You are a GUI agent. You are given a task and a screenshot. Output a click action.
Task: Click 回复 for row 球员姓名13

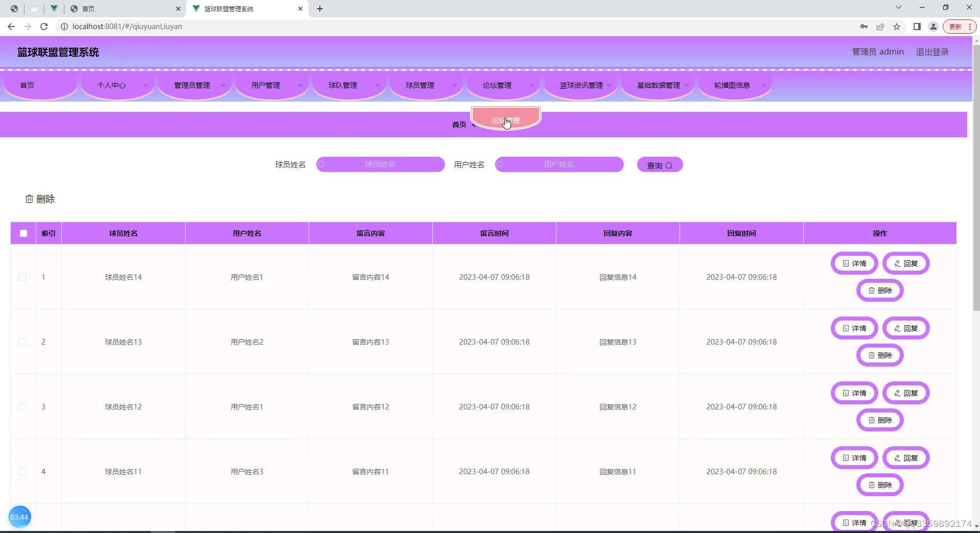tap(906, 328)
